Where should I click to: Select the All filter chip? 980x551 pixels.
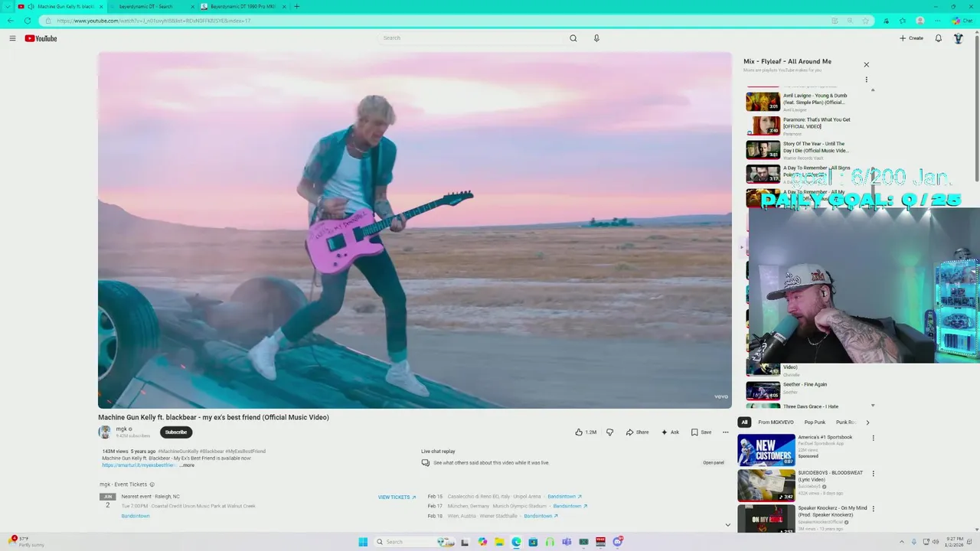point(744,422)
